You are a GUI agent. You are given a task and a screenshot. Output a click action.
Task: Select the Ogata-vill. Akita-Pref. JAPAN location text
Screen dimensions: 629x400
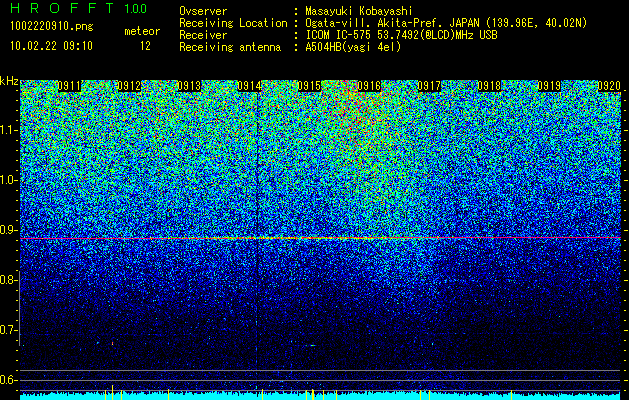pos(446,23)
